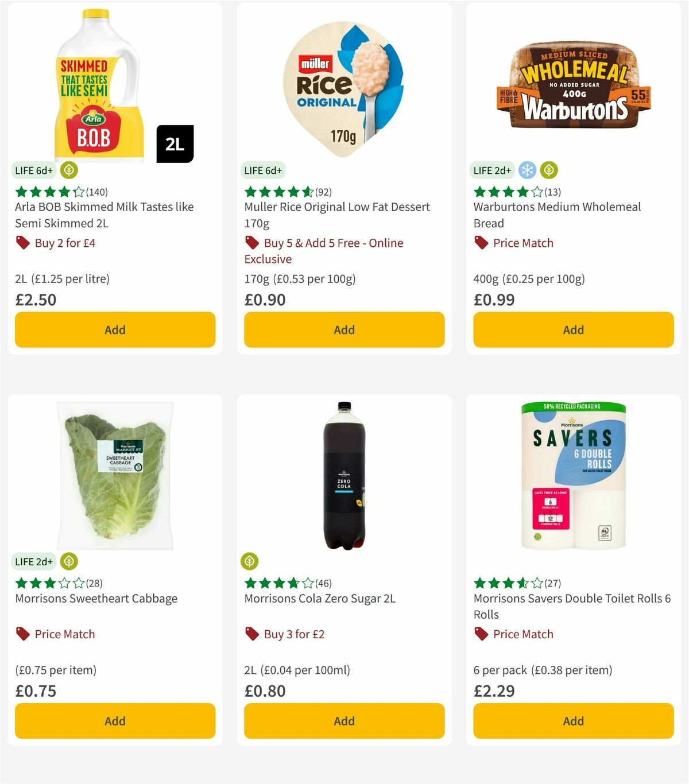Click the Price Match tag icon on Savers Toilet Rolls
Viewport: 689px width, 784px height.
coord(481,634)
